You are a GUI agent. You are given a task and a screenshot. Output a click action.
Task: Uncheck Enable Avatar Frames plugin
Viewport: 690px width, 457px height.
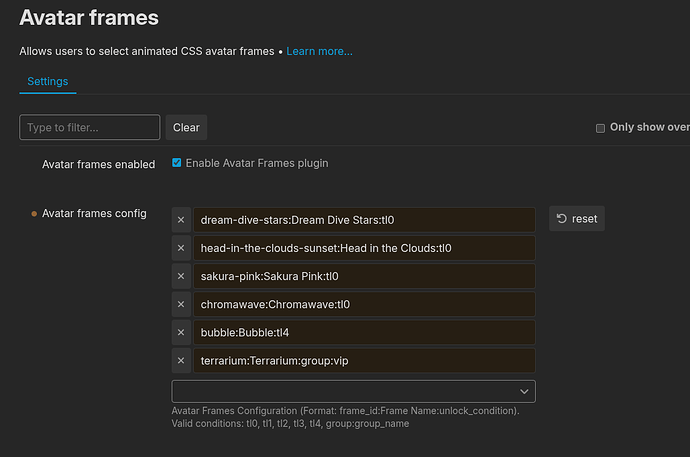[176, 163]
